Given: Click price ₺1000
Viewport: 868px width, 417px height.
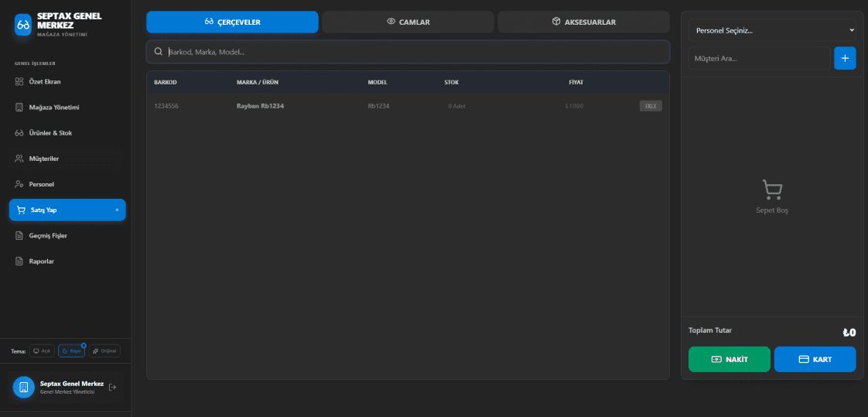Looking at the screenshot, I should coord(574,106).
